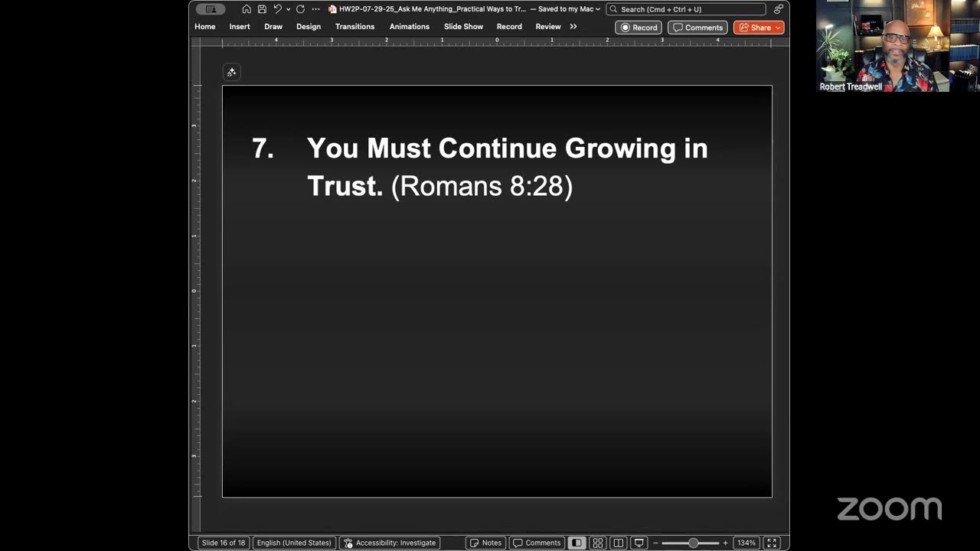The image size is (980, 551).
Task: Open the Draw ribbon tab
Action: pos(273,27)
